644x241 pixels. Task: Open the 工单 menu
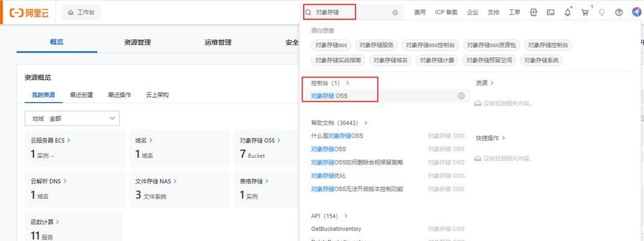(x=514, y=12)
